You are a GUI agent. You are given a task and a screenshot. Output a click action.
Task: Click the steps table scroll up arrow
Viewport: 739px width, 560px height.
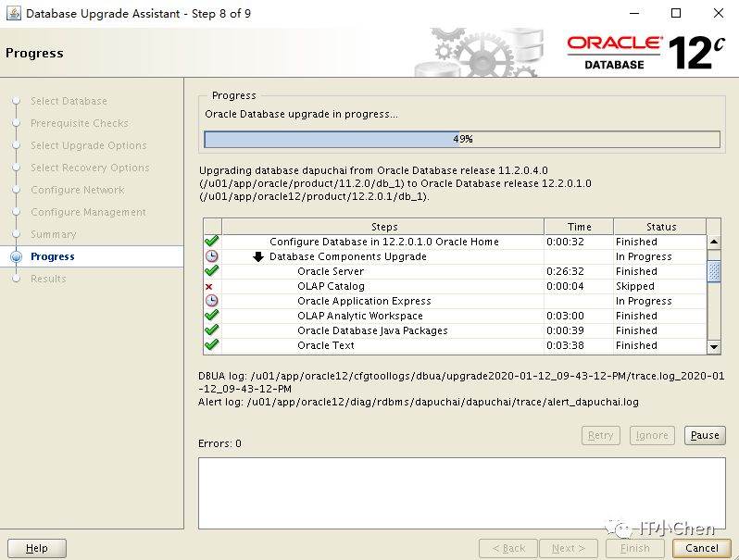point(714,243)
